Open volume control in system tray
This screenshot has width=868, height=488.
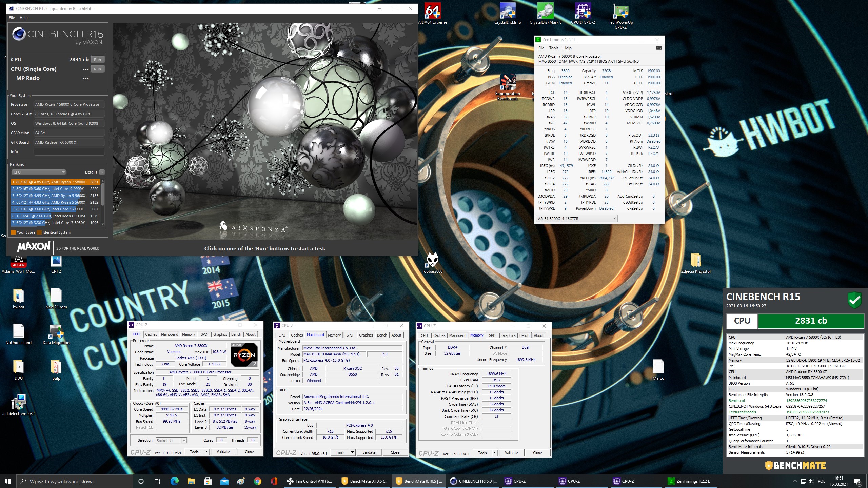pos(811,481)
